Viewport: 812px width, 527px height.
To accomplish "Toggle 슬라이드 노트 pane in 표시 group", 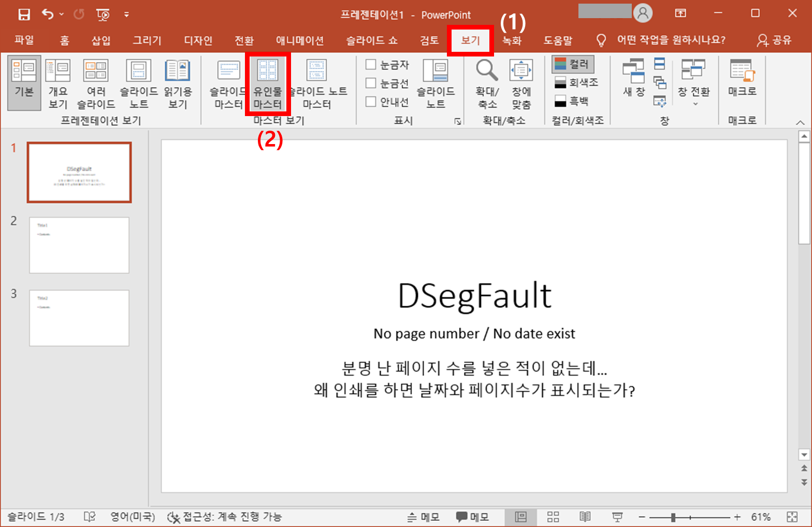I will [x=436, y=83].
